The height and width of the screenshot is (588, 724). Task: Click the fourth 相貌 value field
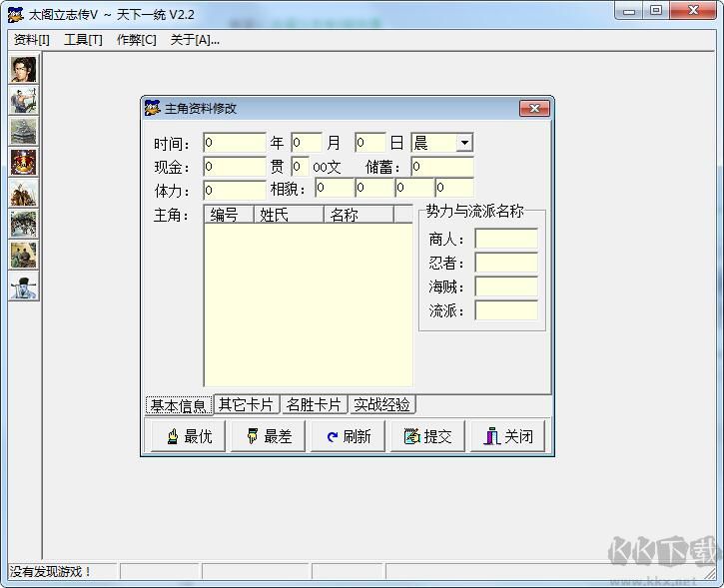tap(454, 188)
